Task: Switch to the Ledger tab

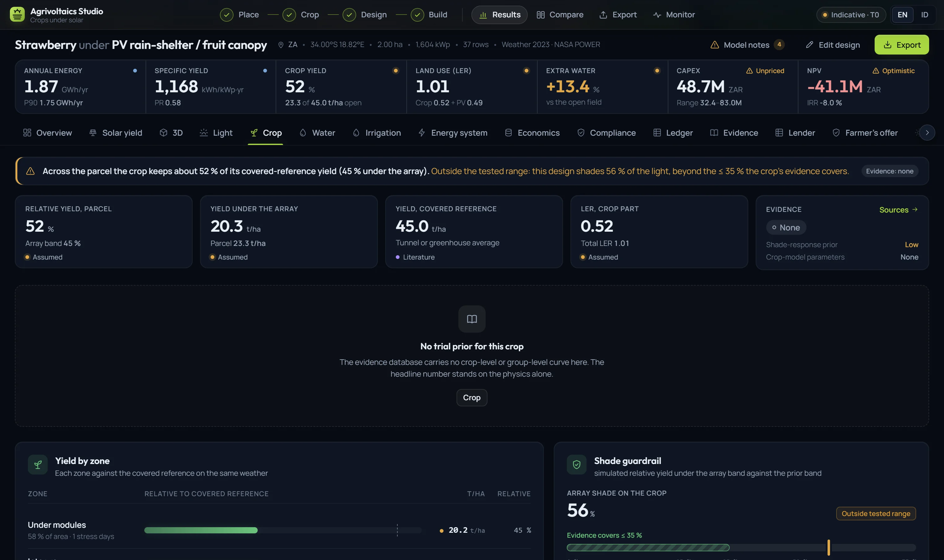Action: tap(673, 133)
